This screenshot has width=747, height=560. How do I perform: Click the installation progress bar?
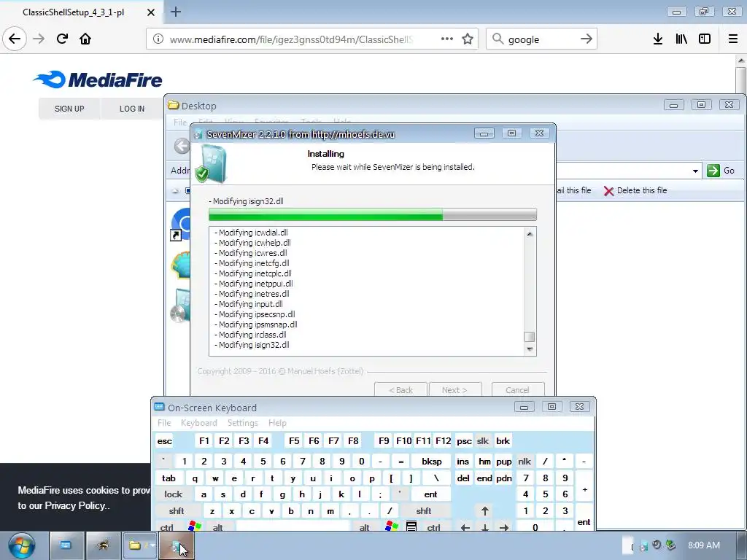coord(373,215)
